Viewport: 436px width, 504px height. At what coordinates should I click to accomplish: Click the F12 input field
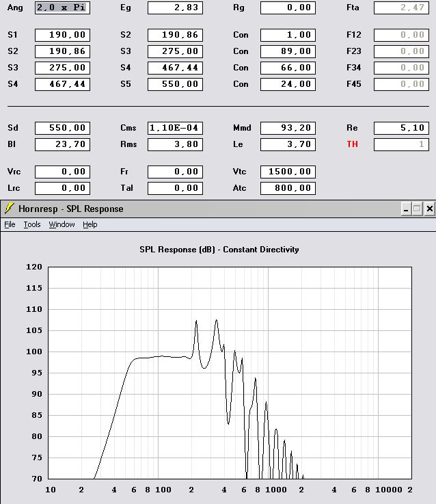coord(401,35)
